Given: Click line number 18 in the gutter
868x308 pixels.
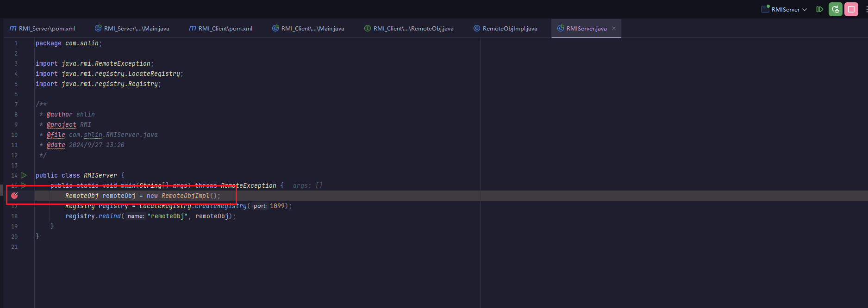Looking at the screenshot, I should [14, 216].
